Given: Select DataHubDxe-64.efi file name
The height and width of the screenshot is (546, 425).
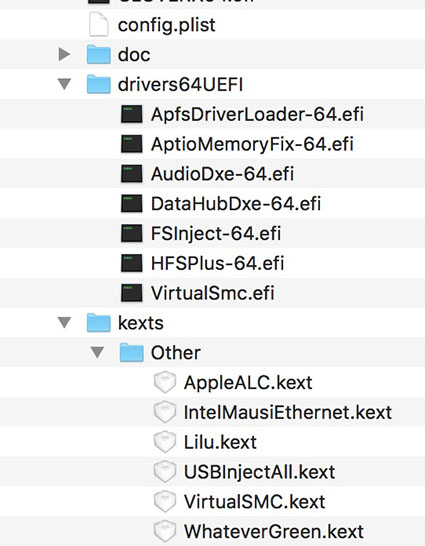Looking at the screenshot, I should coord(236,204).
